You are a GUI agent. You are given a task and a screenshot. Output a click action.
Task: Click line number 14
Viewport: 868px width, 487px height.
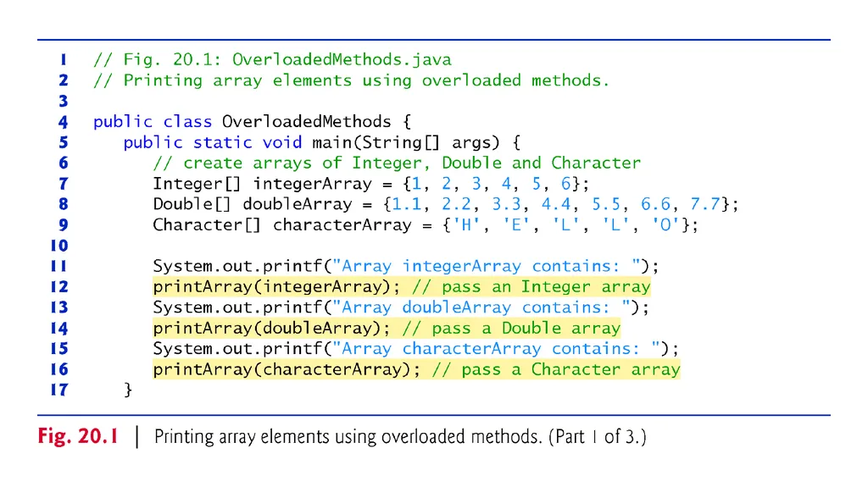[x=59, y=328]
